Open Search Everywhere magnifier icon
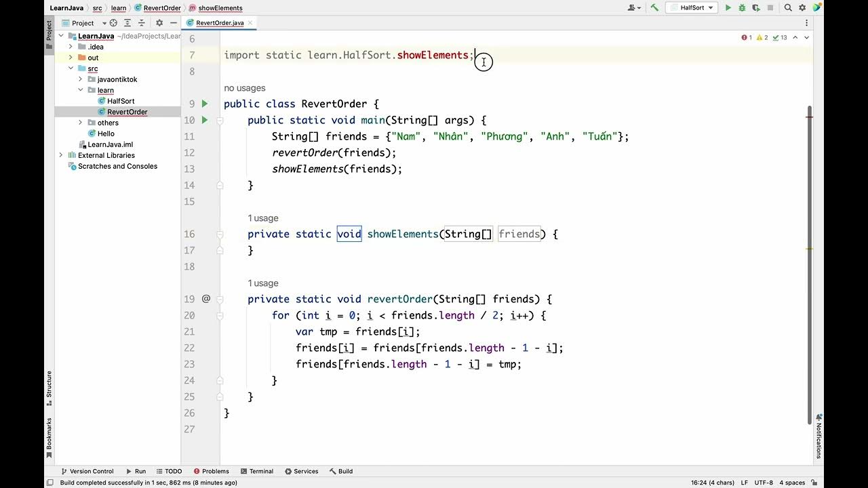This screenshot has height=488, width=868. [788, 7]
